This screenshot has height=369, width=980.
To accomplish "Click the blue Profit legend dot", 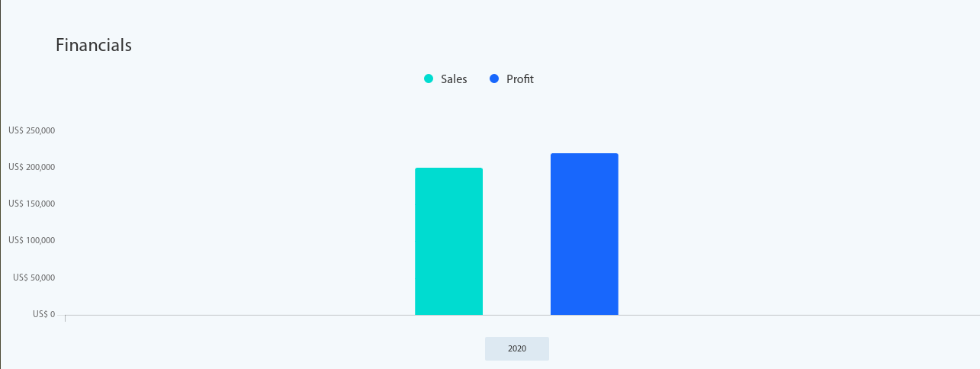I will click(494, 79).
